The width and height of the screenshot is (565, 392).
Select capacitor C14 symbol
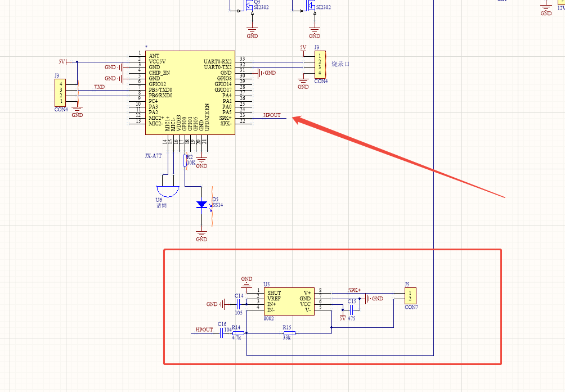239,304
